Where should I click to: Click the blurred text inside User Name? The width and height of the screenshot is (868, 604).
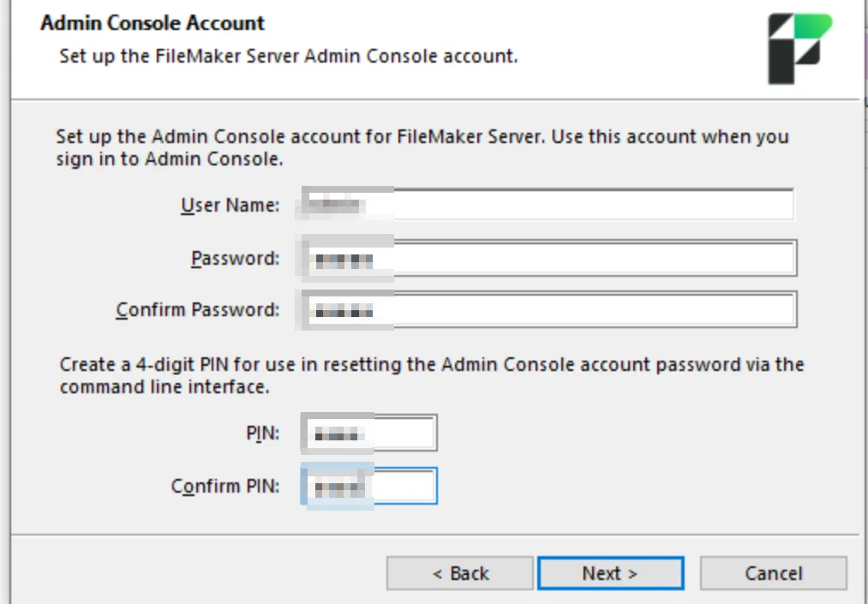click(337, 206)
